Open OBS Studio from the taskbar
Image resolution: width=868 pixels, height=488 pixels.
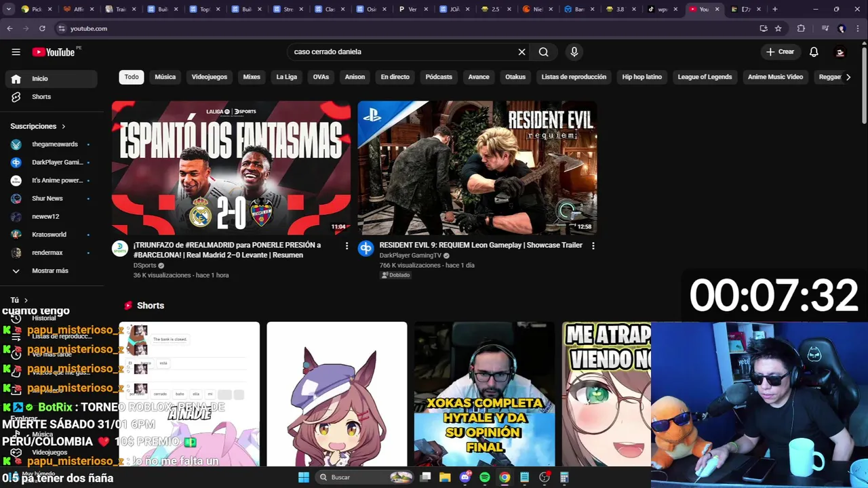[x=545, y=477]
